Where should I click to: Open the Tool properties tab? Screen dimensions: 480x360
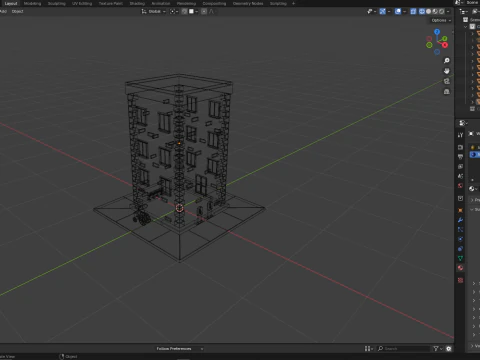tap(460, 135)
